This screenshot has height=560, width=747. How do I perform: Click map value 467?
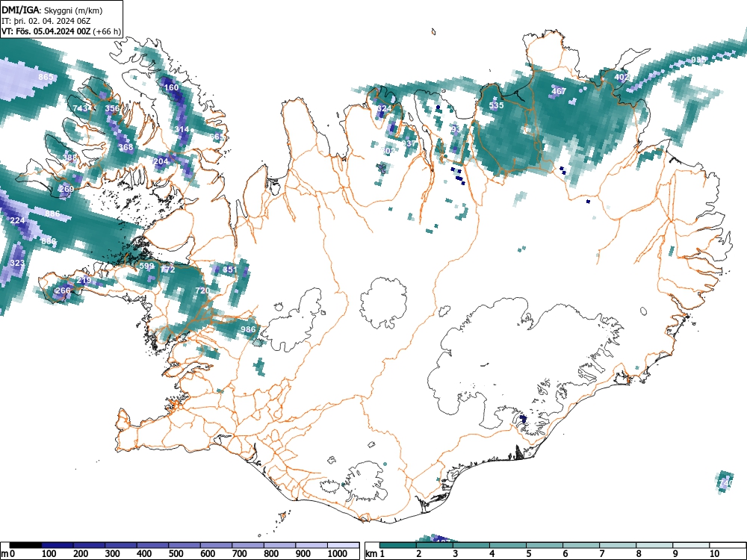coord(559,91)
